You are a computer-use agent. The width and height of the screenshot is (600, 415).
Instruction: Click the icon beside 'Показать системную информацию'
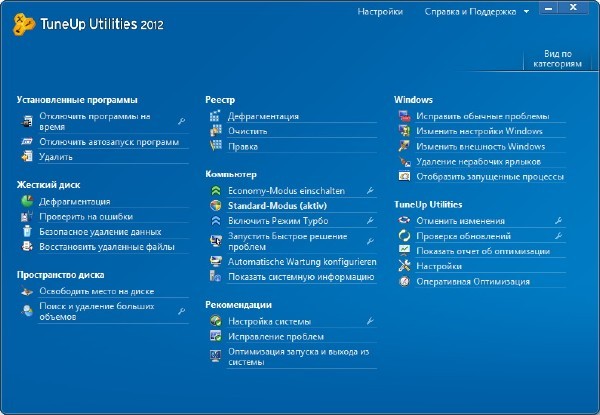click(215, 277)
